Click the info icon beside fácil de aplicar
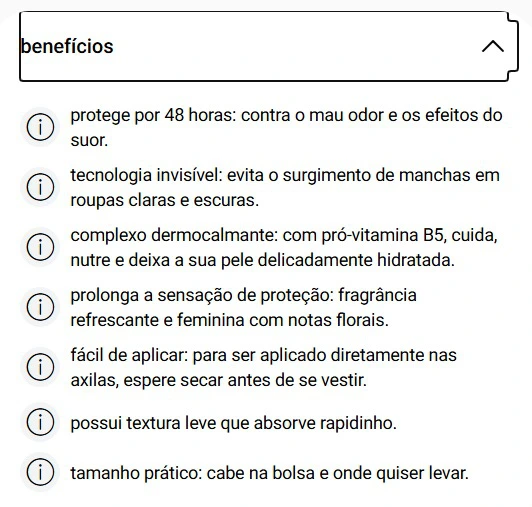This screenshot has width=532, height=507. [40, 367]
